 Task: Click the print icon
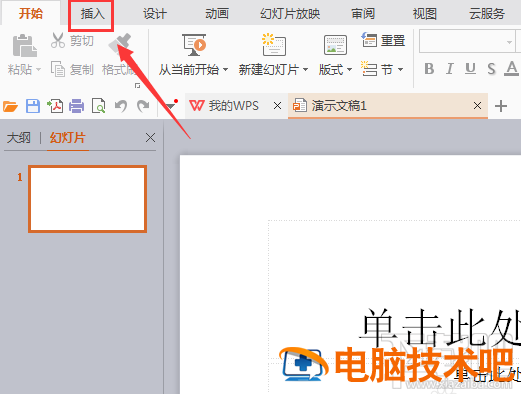coord(76,106)
